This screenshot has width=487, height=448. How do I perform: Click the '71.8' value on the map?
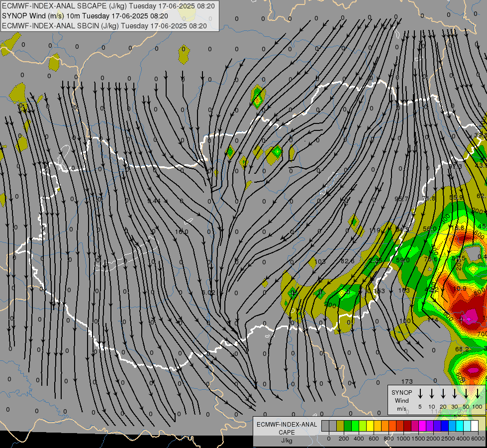(x=429, y=198)
